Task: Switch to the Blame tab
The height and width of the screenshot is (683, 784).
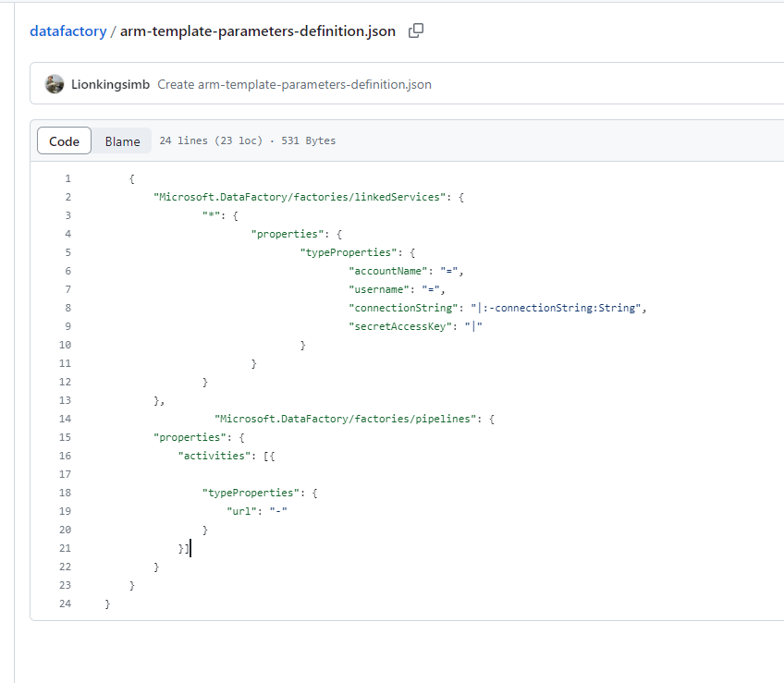Action: [122, 141]
